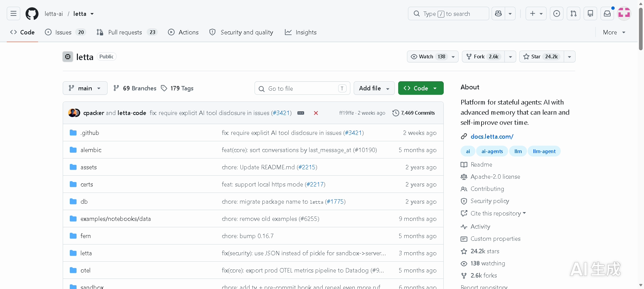Screen dimensions: 644x289
Task: Click the scale icon beside Apache-2.0 license
Action: (464, 177)
